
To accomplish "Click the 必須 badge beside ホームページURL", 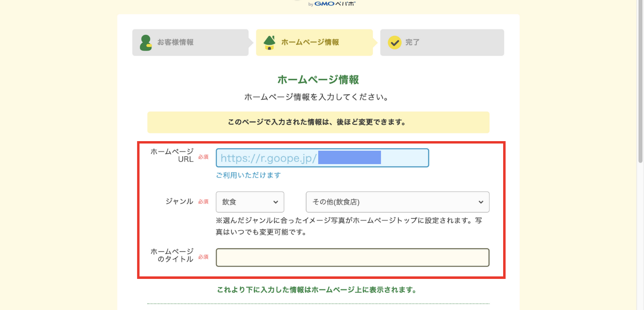I will click(x=203, y=157).
